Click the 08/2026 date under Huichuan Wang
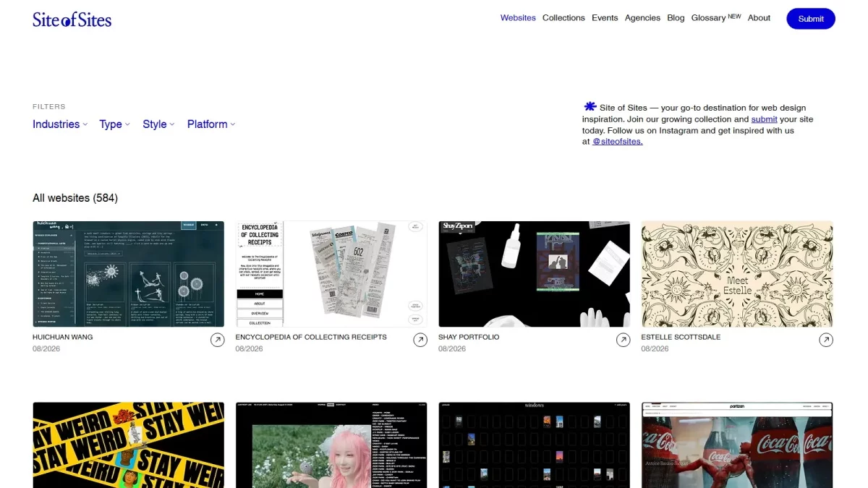 click(x=46, y=349)
